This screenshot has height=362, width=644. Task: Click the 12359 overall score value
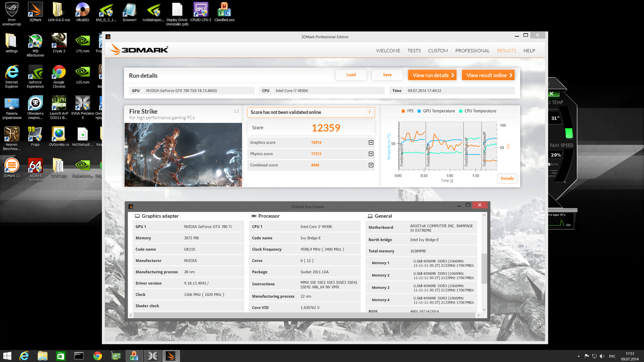326,128
